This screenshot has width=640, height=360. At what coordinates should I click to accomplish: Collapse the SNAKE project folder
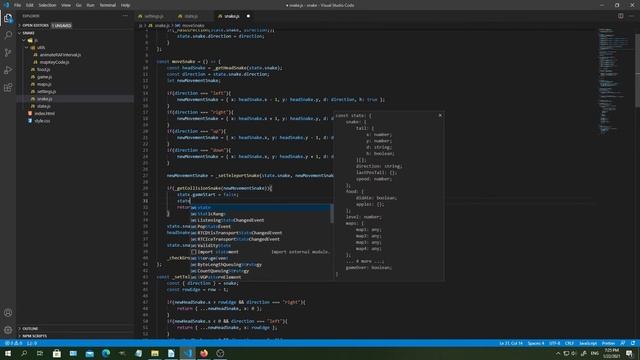[x=29, y=33]
